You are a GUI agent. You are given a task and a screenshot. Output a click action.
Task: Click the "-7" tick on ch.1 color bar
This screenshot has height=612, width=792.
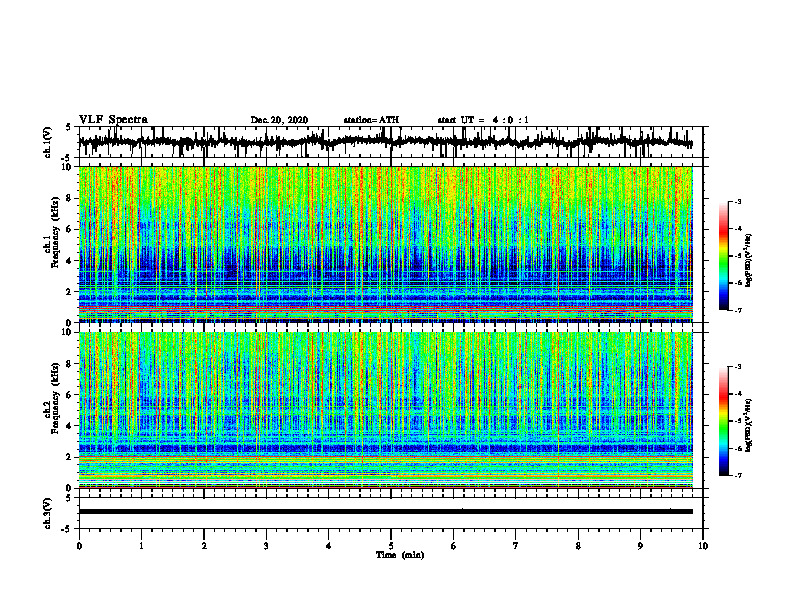[738, 310]
